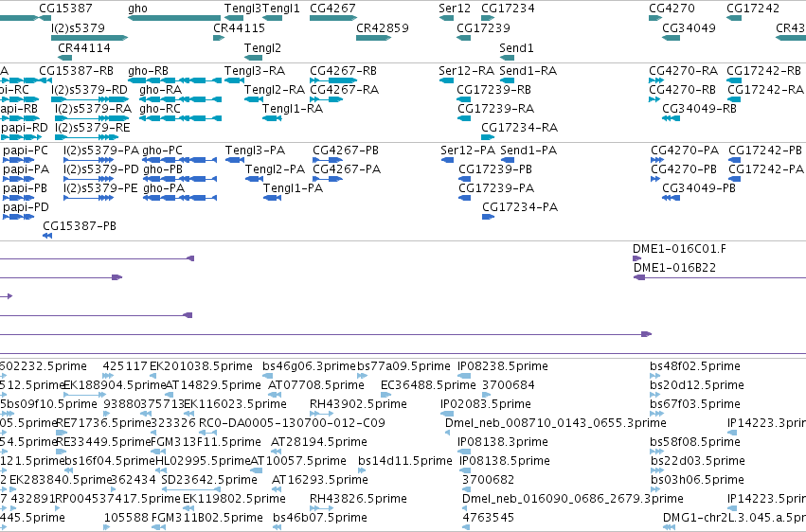This screenshot has width=806, height=532.
Task: Select the CR44114 gene label
Action: (84, 47)
